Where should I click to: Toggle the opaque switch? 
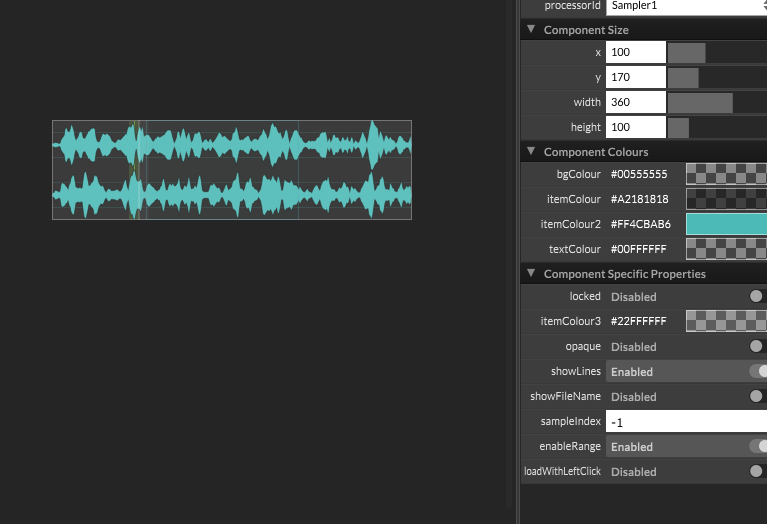(757, 347)
